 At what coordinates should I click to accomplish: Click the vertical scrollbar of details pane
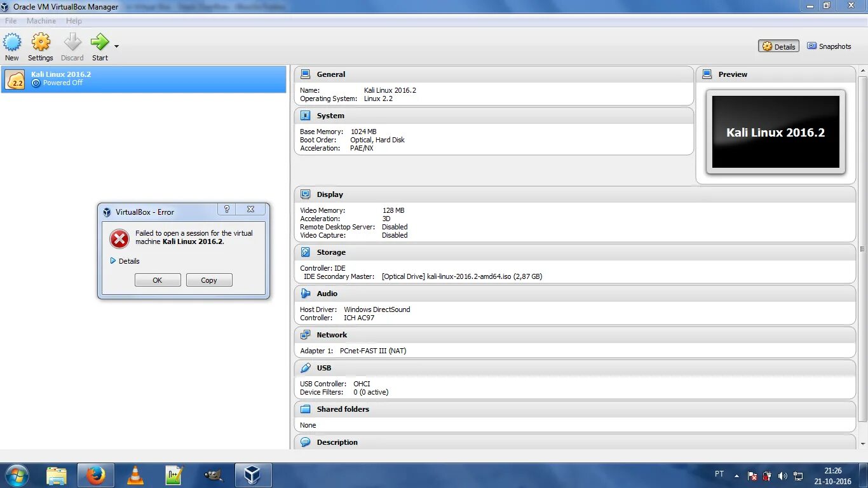(862, 249)
